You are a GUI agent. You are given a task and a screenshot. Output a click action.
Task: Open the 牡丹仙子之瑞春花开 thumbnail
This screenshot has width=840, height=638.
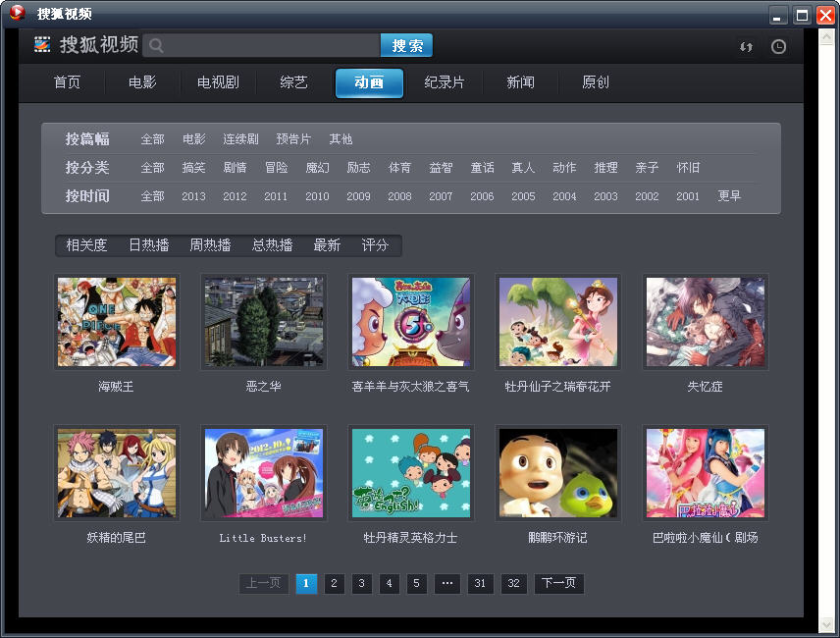558,322
